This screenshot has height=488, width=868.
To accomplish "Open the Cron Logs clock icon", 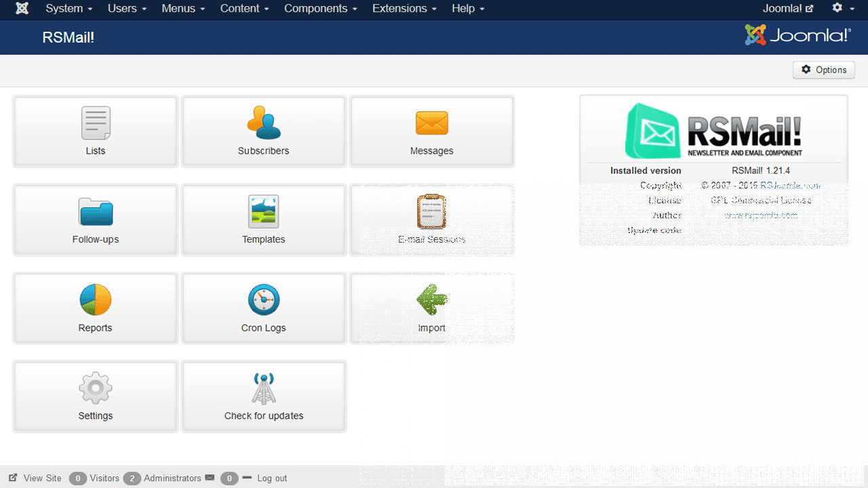I will 263,300.
